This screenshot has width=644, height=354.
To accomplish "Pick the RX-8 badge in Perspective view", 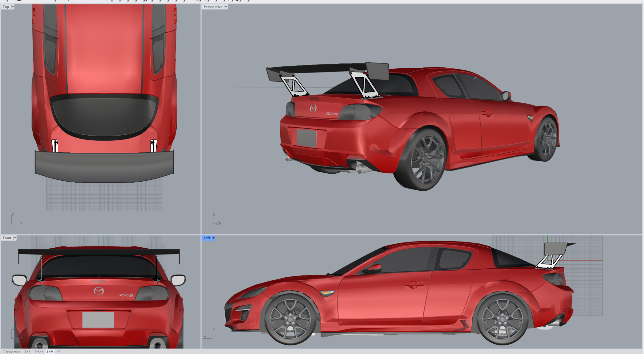I will coord(331,114).
